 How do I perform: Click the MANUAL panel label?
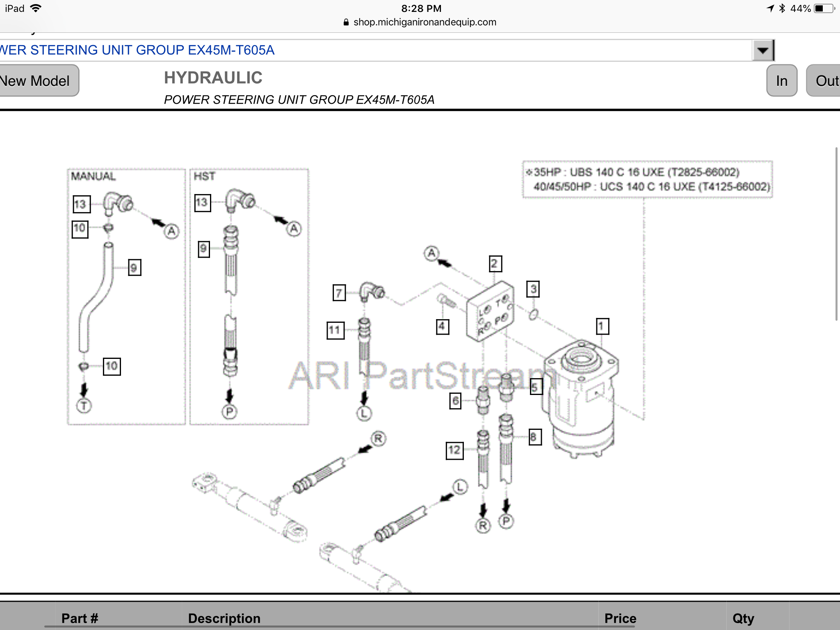[94, 176]
